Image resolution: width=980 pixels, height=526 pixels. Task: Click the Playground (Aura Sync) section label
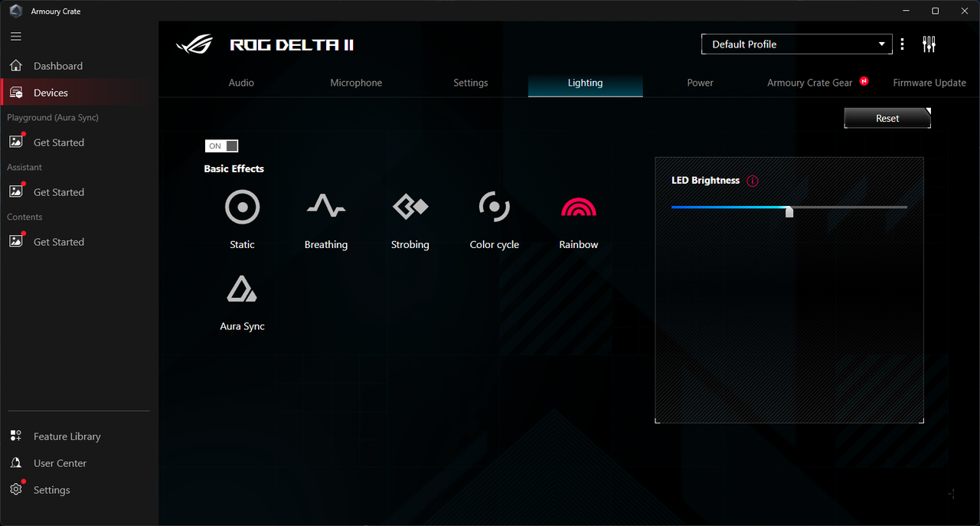point(53,117)
